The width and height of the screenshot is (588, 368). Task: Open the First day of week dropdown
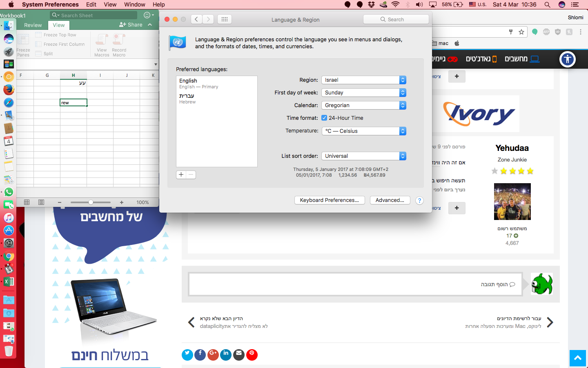pyautogui.click(x=364, y=93)
